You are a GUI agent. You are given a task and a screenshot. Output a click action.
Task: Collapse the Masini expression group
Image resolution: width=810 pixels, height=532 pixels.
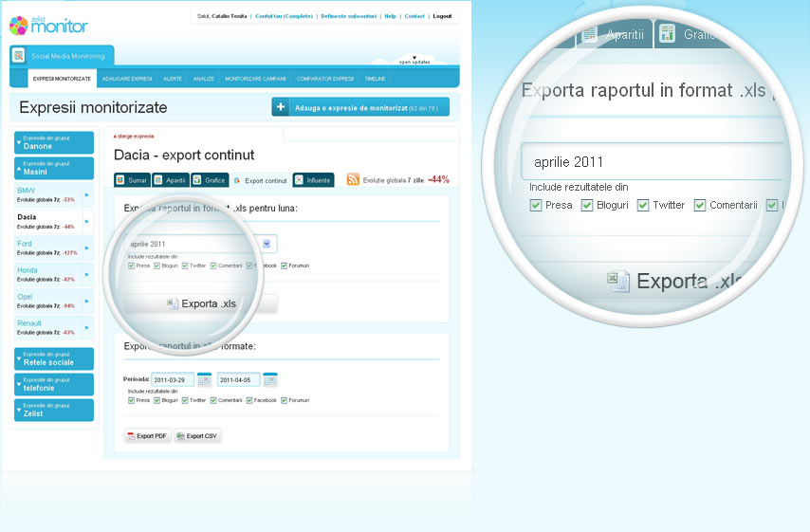click(54, 168)
